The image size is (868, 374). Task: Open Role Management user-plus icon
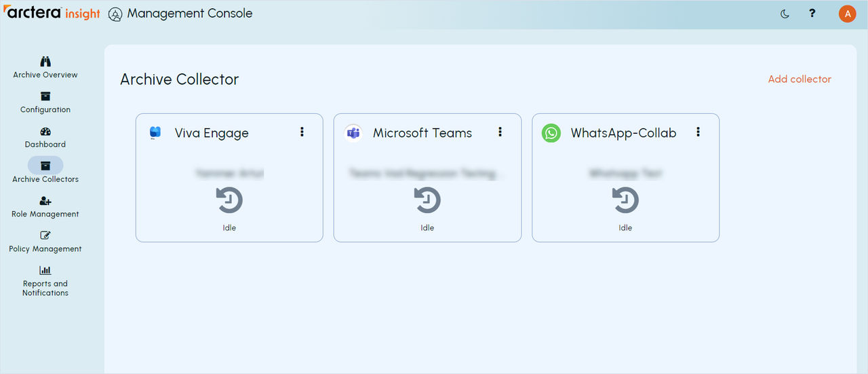click(x=45, y=201)
